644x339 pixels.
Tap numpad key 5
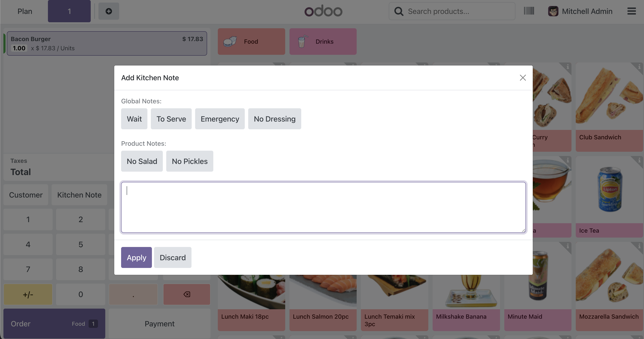tap(80, 244)
